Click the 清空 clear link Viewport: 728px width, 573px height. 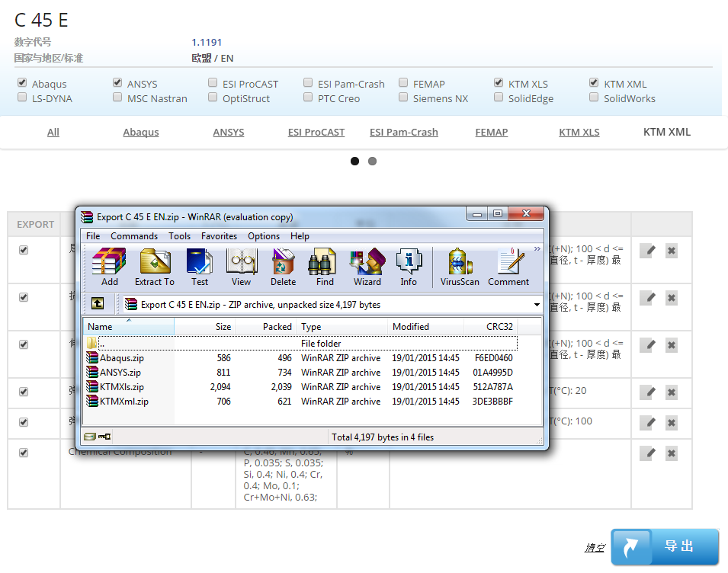tap(595, 547)
